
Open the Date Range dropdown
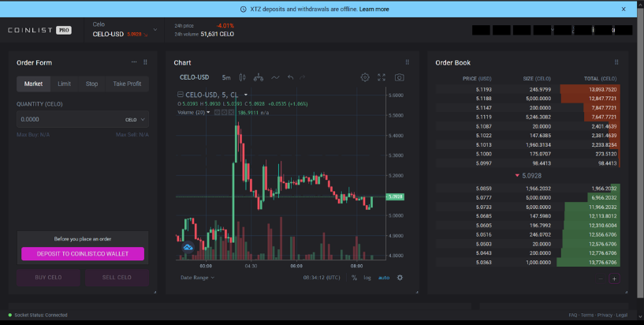click(x=197, y=278)
